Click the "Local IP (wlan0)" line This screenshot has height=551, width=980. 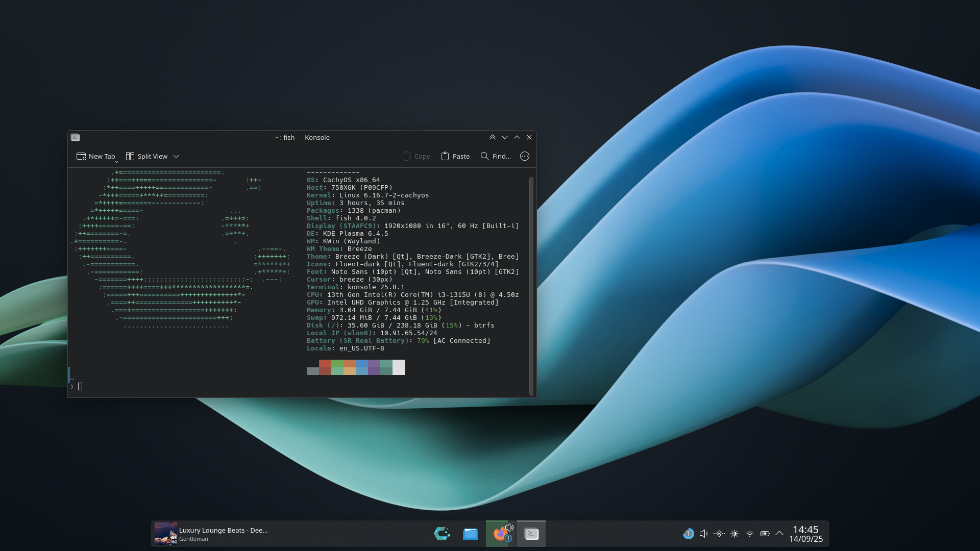[x=372, y=333]
